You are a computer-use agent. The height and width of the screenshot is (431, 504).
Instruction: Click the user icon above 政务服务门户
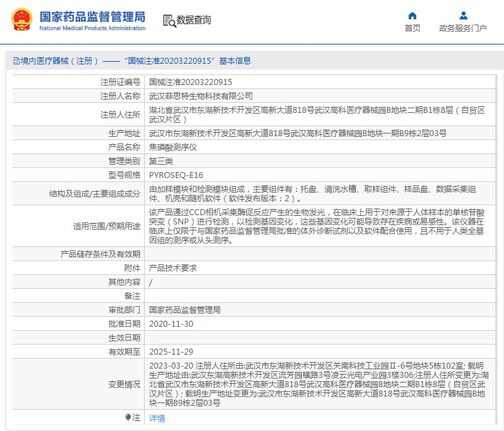pos(463,15)
